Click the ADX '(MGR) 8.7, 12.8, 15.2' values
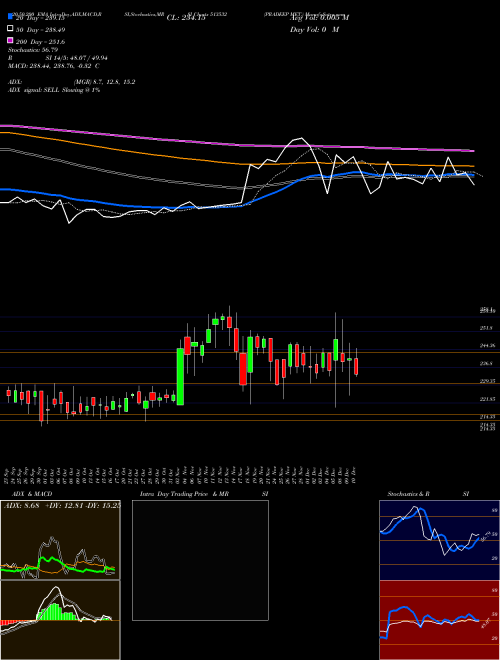The height and width of the screenshot is (660, 500). (104, 82)
